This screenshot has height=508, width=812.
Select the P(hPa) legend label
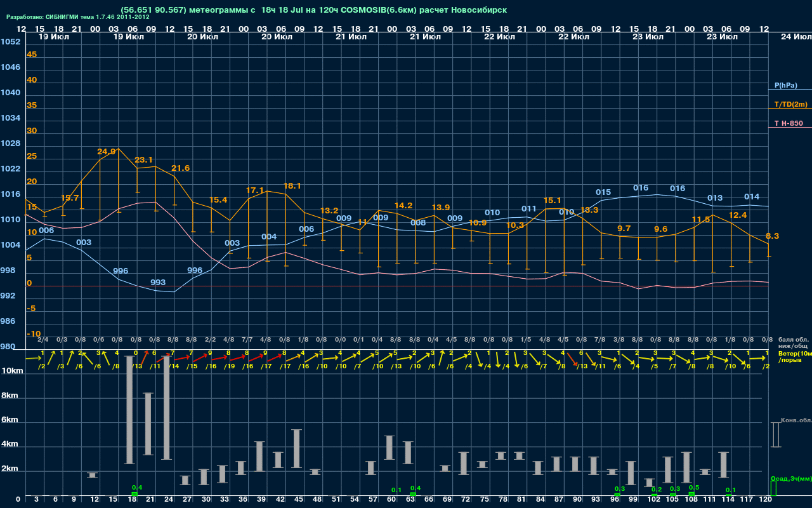786,85
